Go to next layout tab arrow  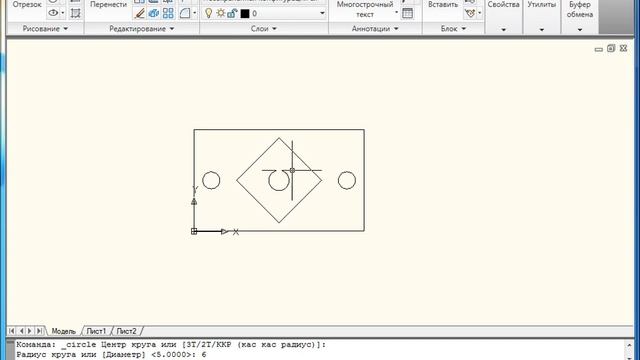30,331
